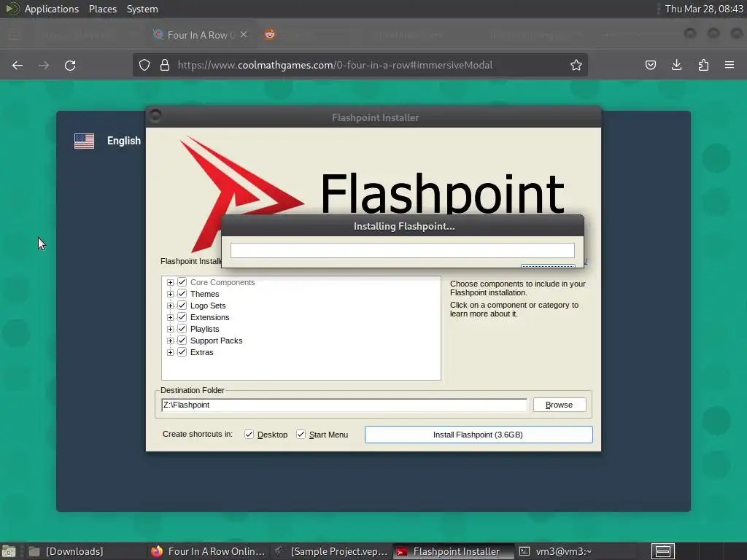Click the clock in top panel
This screenshot has height=560, width=747.
[x=704, y=9]
